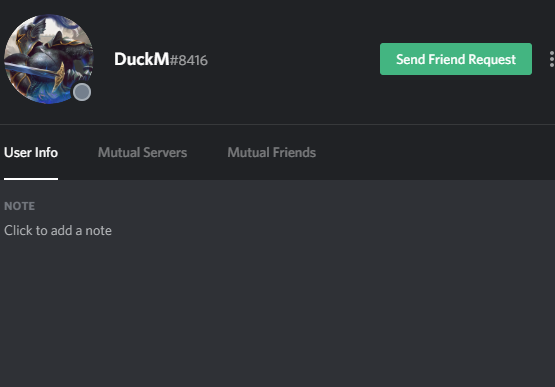Select the User Info tab

tap(31, 153)
